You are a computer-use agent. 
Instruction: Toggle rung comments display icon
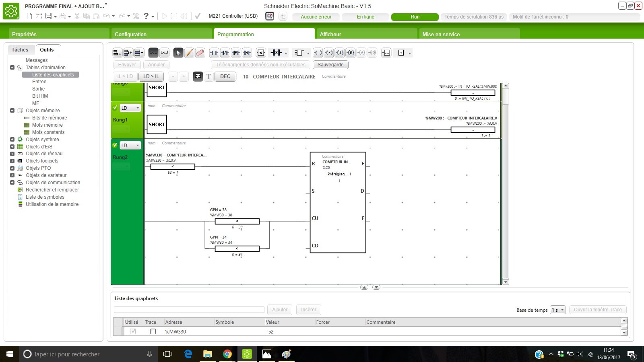(198, 76)
